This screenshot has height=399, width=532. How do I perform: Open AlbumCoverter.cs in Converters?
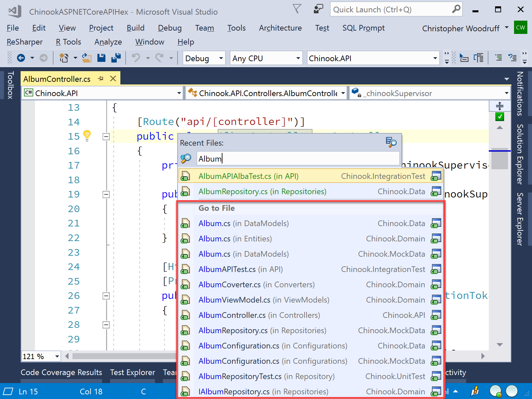click(x=311, y=285)
